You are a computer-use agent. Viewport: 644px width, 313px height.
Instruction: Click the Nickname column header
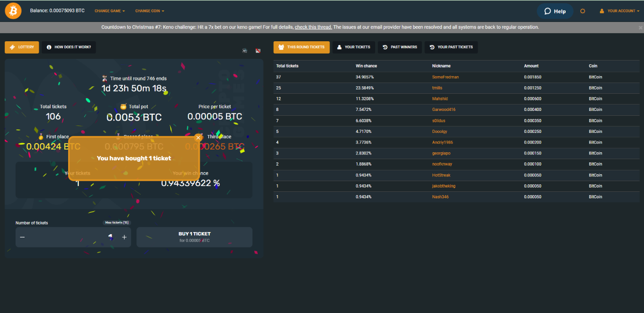[x=441, y=66]
